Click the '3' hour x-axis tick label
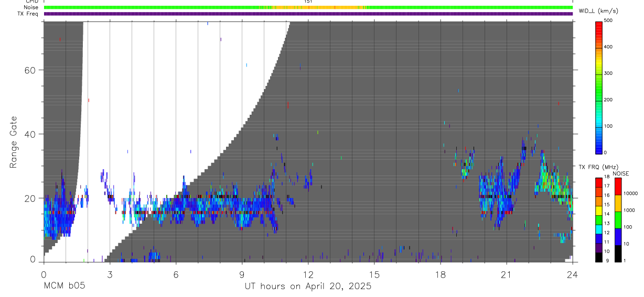 click(x=110, y=274)
